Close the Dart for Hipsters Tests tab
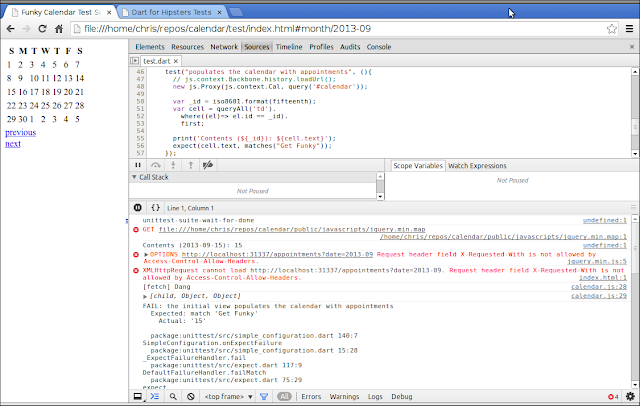This screenshot has height=406, width=640. pyautogui.click(x=219, y=13)
